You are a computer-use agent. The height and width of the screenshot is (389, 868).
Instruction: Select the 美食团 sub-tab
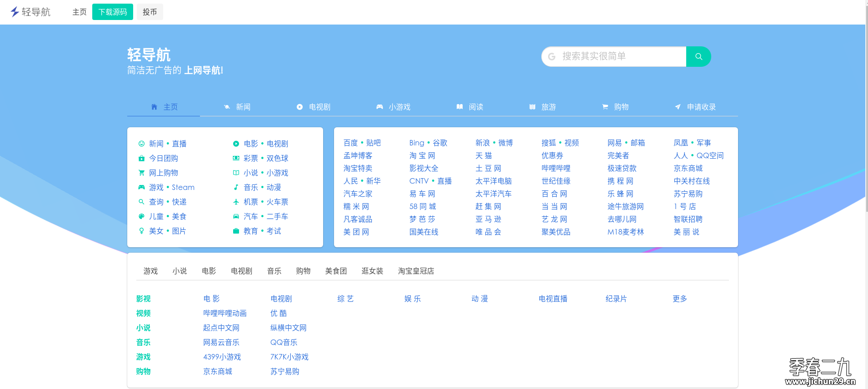tap(336, 271)
